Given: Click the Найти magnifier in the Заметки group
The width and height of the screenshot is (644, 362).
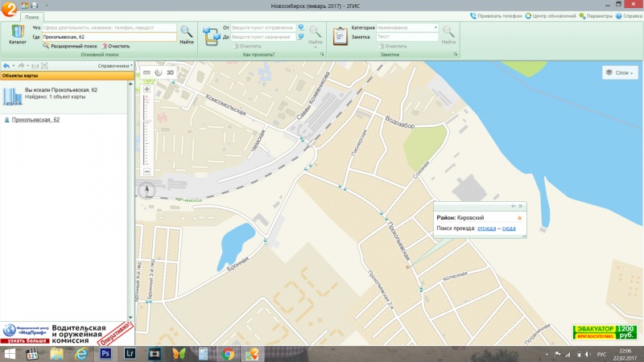Looking at the screenshot, I should pyautogui.click(x=448, y=32).
